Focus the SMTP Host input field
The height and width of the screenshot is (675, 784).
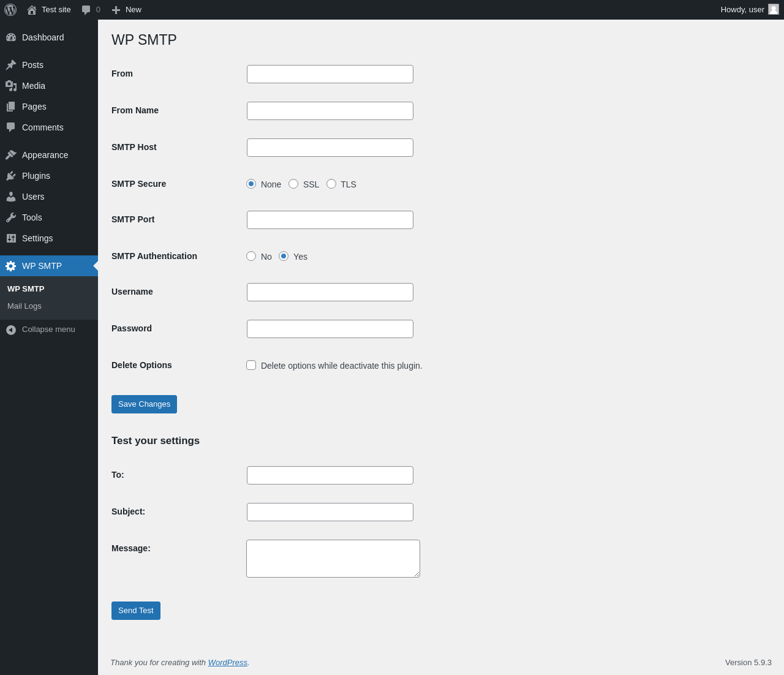[x=330, y=148]
